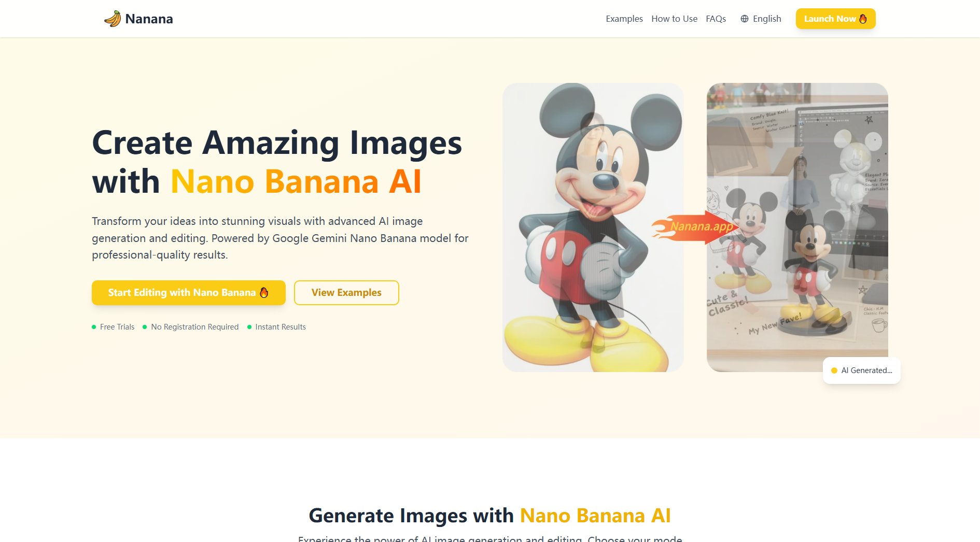Go to FAQs navigation link

click(x=716, y=19)
